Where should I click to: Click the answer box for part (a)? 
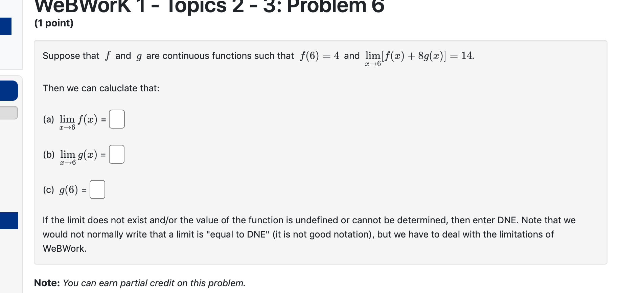[x=116, y=119]
